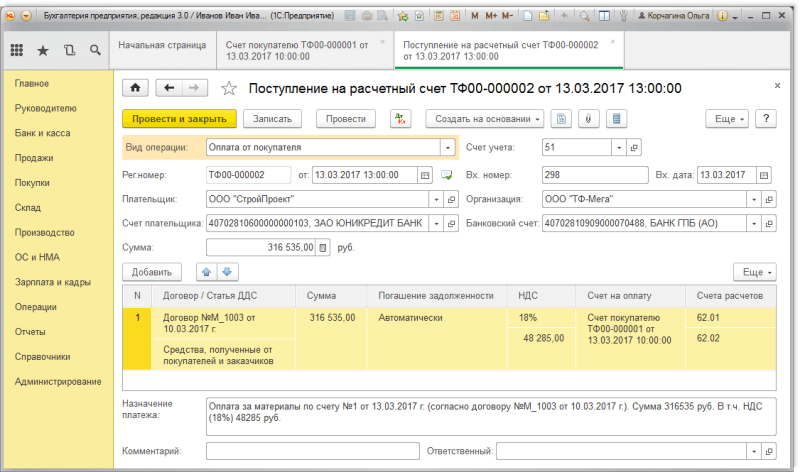Click calculator icon in title toolbar

click(438, 16)
